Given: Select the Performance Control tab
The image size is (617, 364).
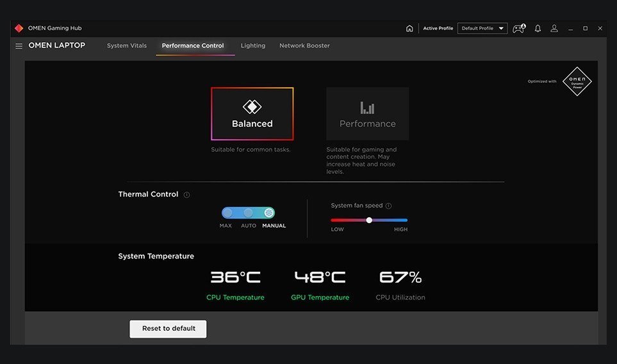Looking at the screenshot, I should [193, 45].
